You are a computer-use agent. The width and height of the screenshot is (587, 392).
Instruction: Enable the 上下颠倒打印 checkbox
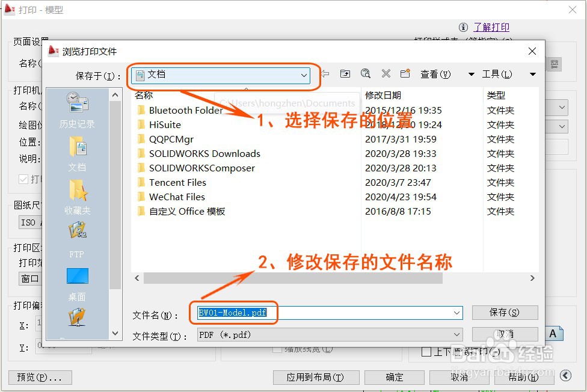tap(425, 352)
